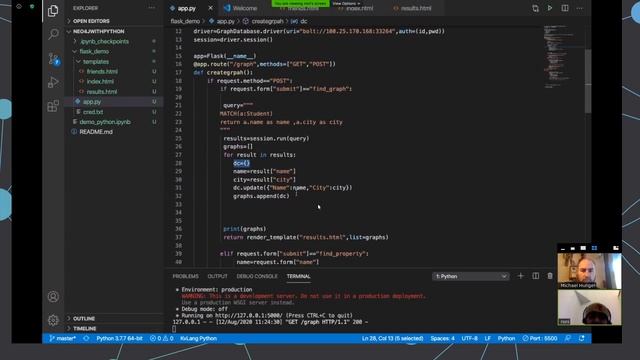Kill the terminal with trash icon

[x=550, y=276]
